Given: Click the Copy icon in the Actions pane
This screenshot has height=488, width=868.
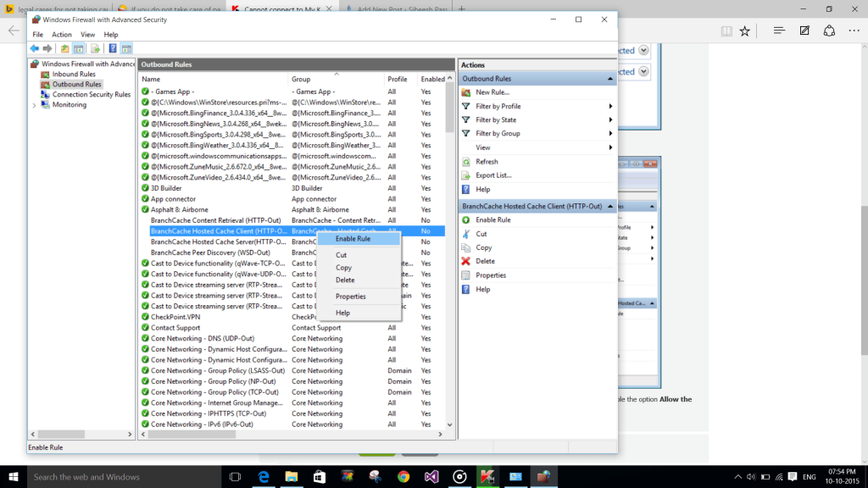Looking at the screenshot, I should point(466,247).
